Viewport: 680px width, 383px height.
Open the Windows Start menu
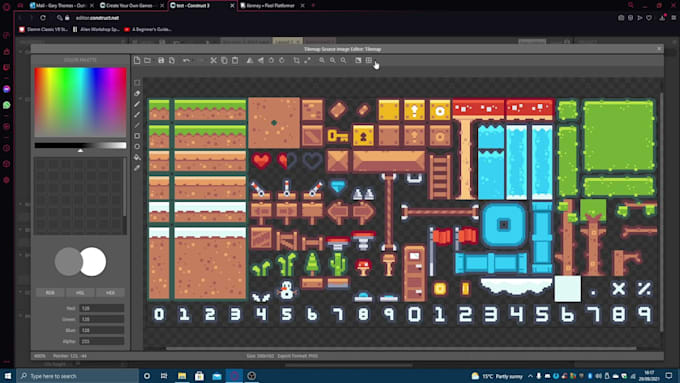pyautogui.click(x=8, y=376)
